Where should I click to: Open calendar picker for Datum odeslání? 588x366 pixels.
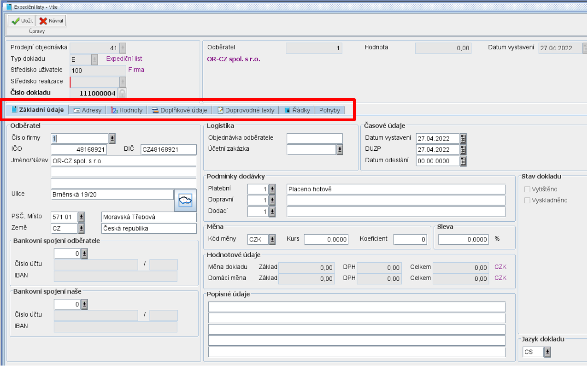[463, 161]
